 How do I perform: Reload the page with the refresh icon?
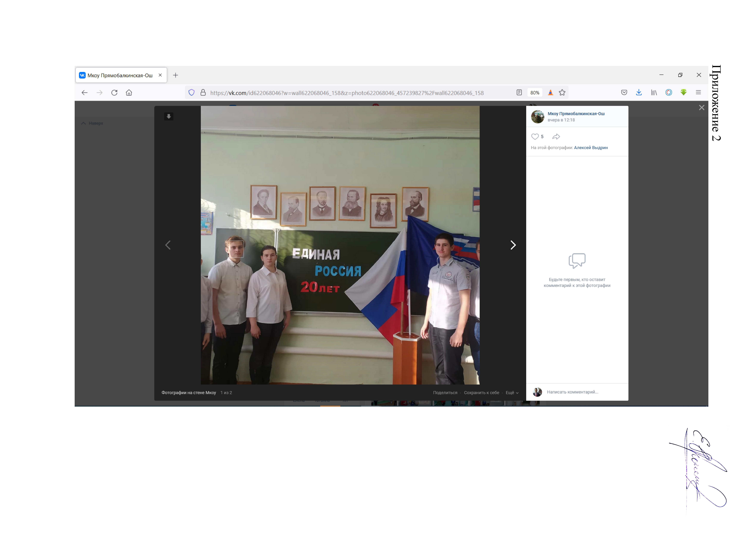[x=114, y=93]
